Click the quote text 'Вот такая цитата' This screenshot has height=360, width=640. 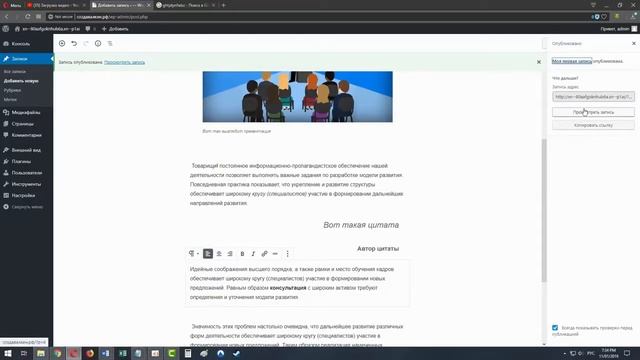[x=361, y=225]
